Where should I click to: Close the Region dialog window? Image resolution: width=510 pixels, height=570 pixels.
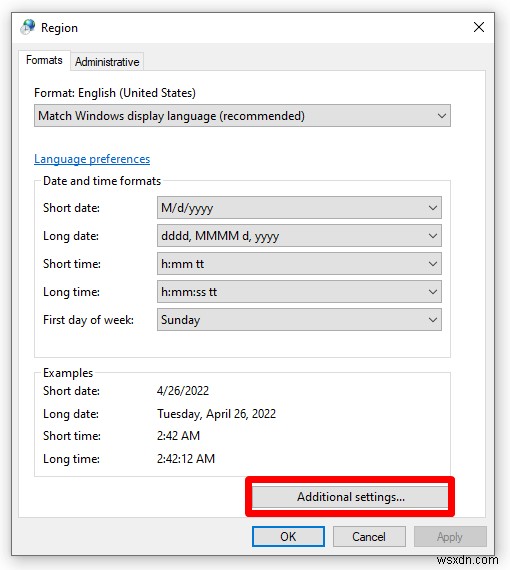pos(479,27)
